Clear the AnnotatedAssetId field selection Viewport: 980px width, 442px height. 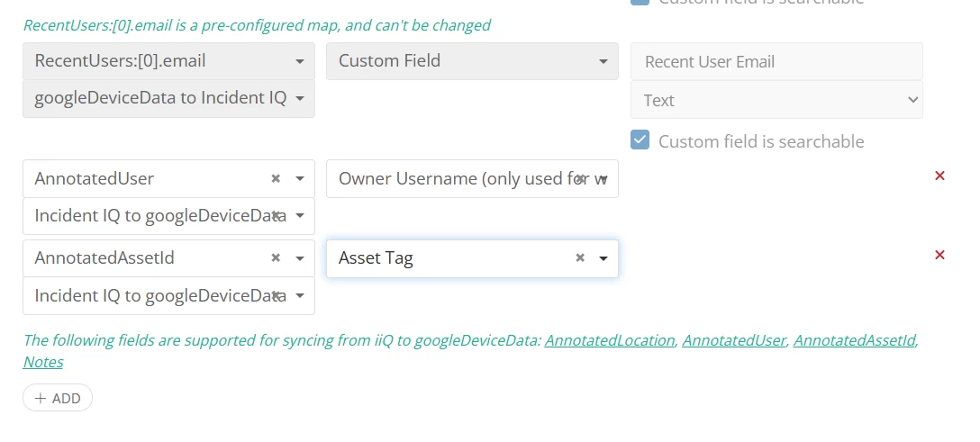pyautogui.click(x=276, y=257)
